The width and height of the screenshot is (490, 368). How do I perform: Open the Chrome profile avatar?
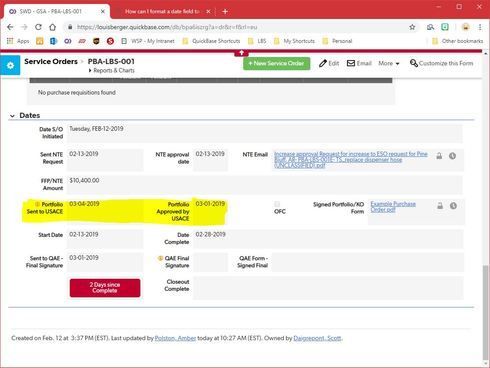[466, 27]
